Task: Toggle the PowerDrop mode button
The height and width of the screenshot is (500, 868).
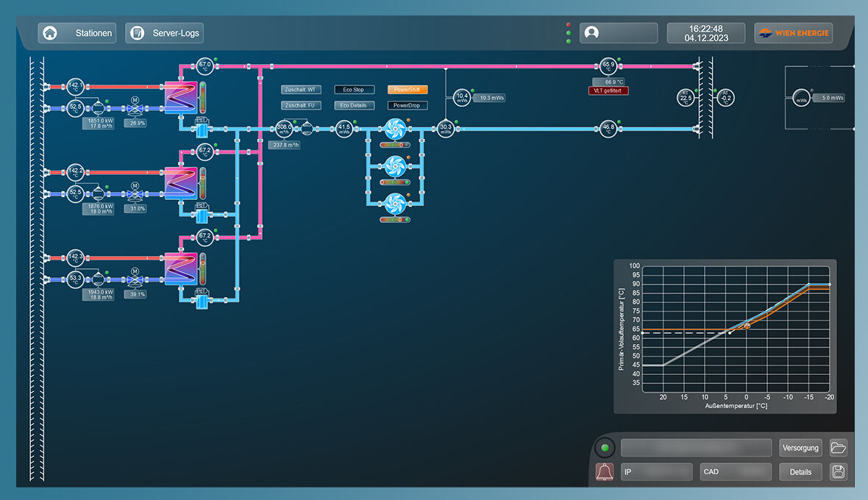Action: (x=408, y=105)
